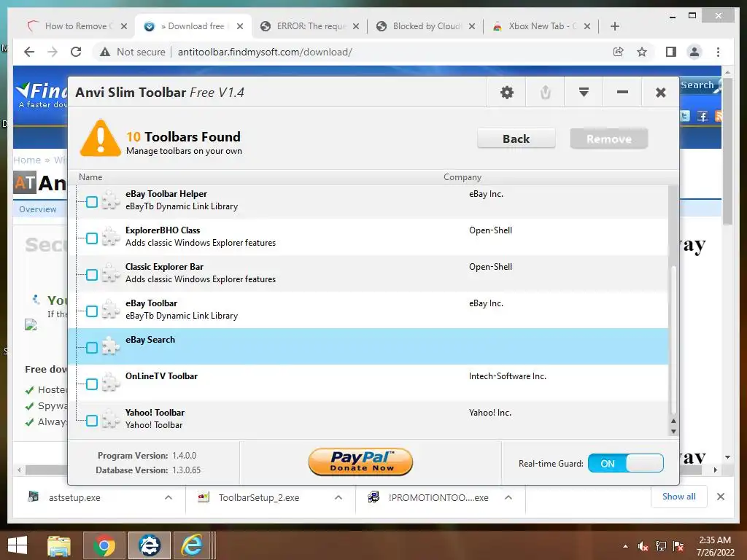Click plugin icon next to Classic Explorer Bar
The image size is (747, 560).
pyautogui.click(x=111, y=273)
